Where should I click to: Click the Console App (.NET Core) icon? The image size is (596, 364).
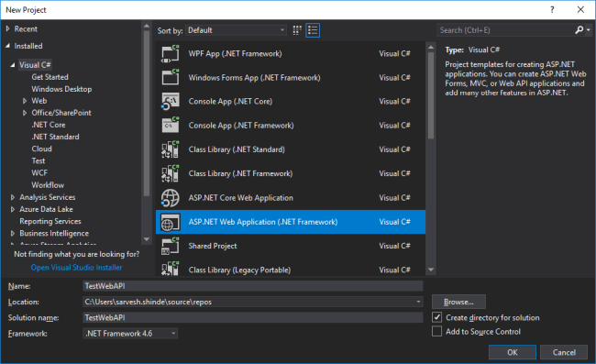coord(170,102)
